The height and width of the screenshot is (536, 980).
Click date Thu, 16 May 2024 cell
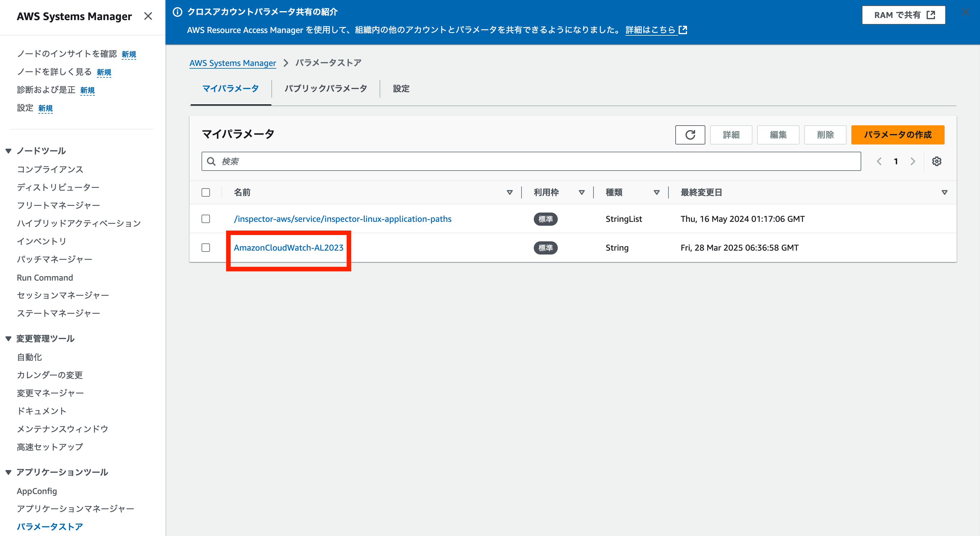click(x=742, y=219)
